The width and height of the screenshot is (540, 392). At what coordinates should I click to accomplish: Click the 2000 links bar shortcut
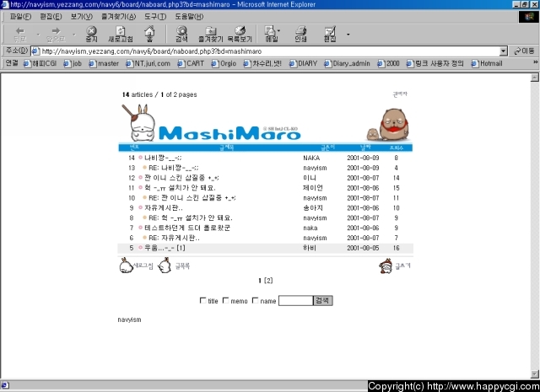tap(388, 64)
